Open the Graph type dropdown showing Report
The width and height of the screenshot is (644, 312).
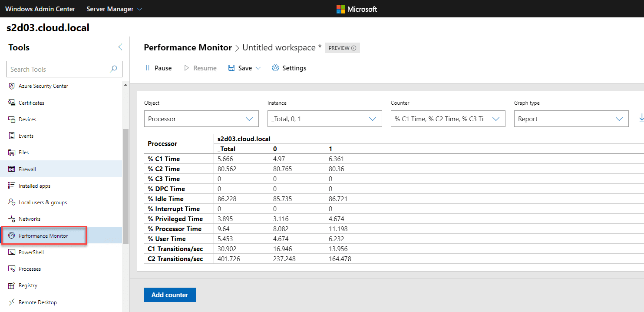(571, 119)
